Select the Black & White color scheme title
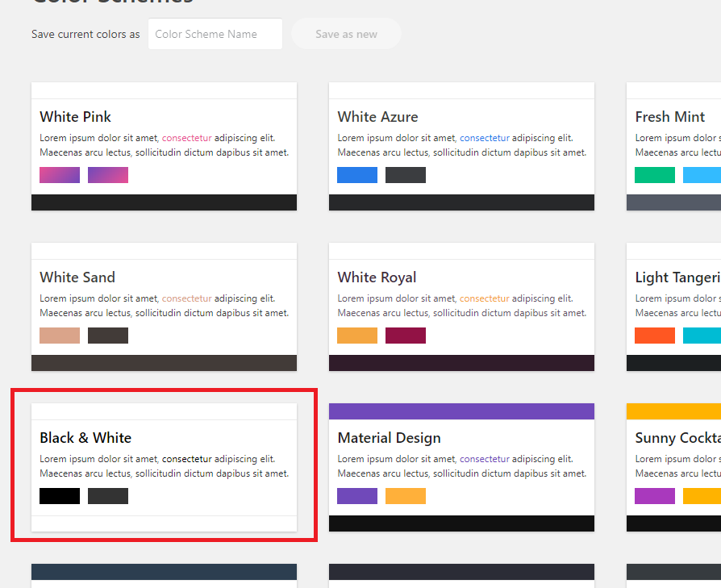 (85, 438)
